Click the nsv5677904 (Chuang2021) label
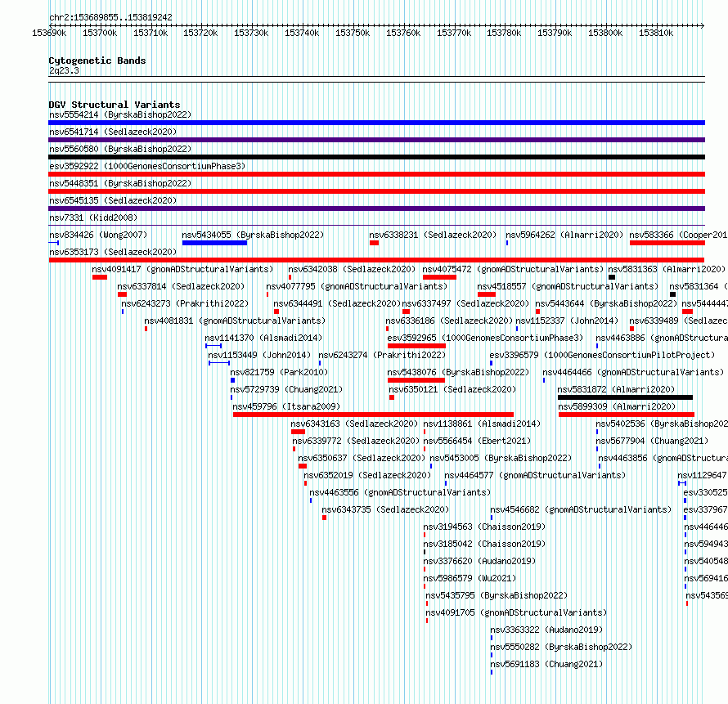The height and width of the screenshot is (704, 728). 652,441
